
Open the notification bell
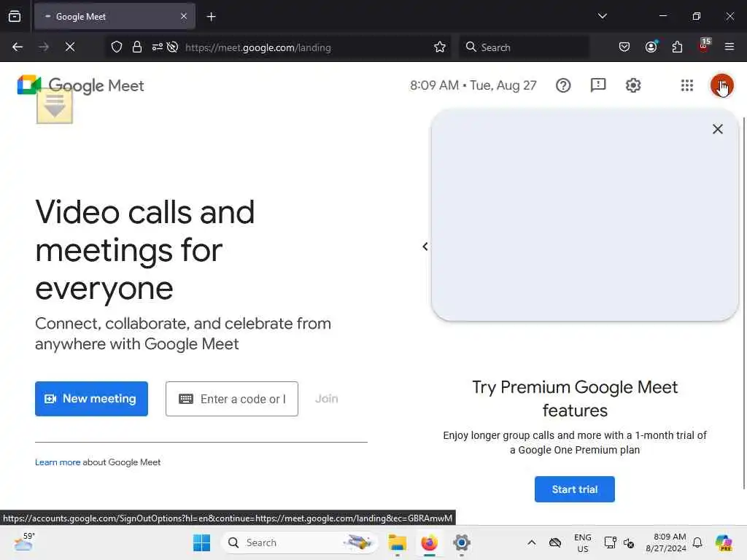pyautogui.click(x=697, y=542)
